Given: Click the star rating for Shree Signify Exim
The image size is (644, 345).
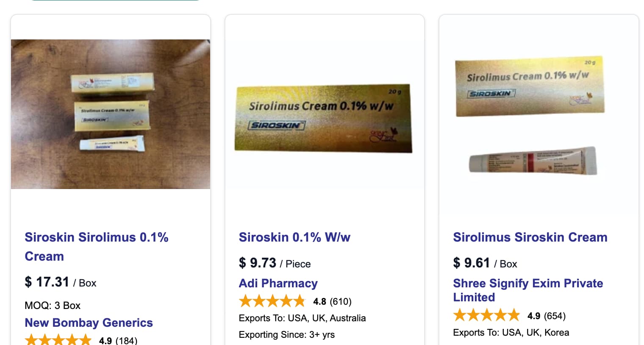Looking at the screenshot, I should pyautogui.click(x=486, y=316).
